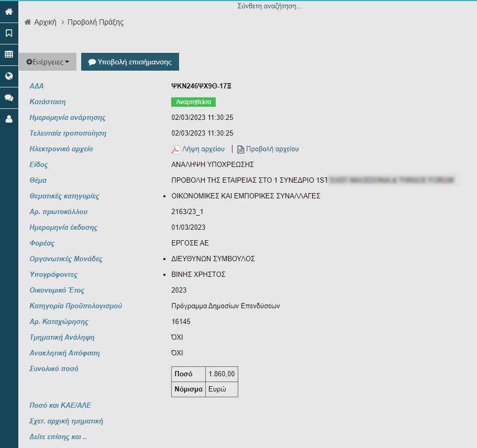The image size is (477, 448).
Task: Open the Ενέργειες dropdown menu
Action: [48, 62]
